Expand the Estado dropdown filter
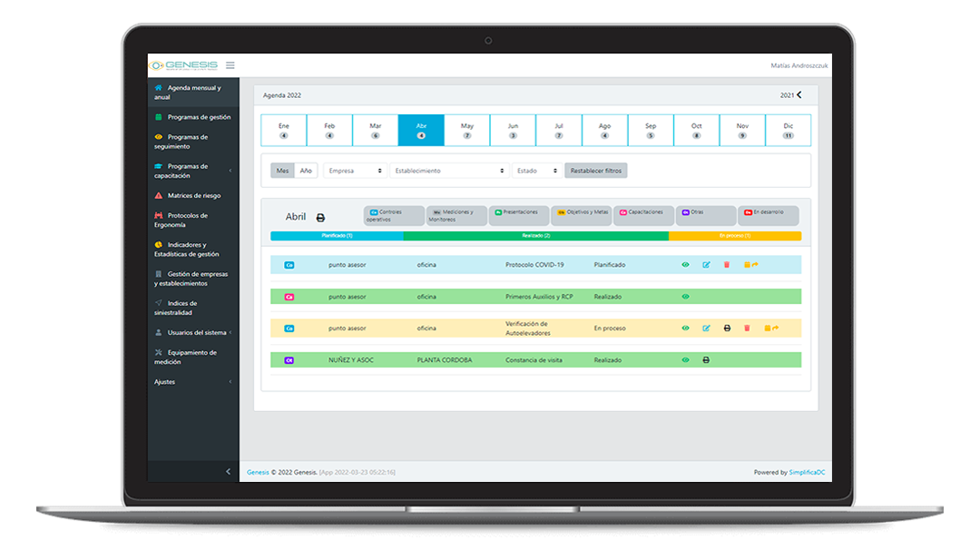Viewport: 980px width, 560px height. point(537,171)
